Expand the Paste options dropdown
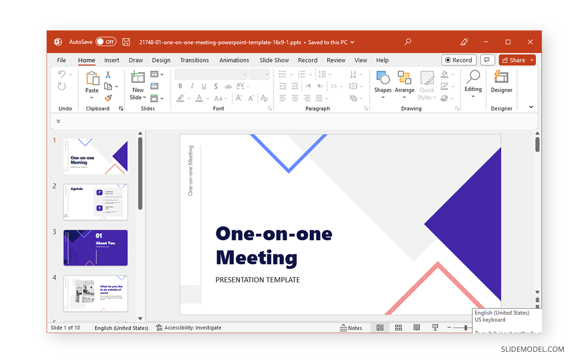 92,98
